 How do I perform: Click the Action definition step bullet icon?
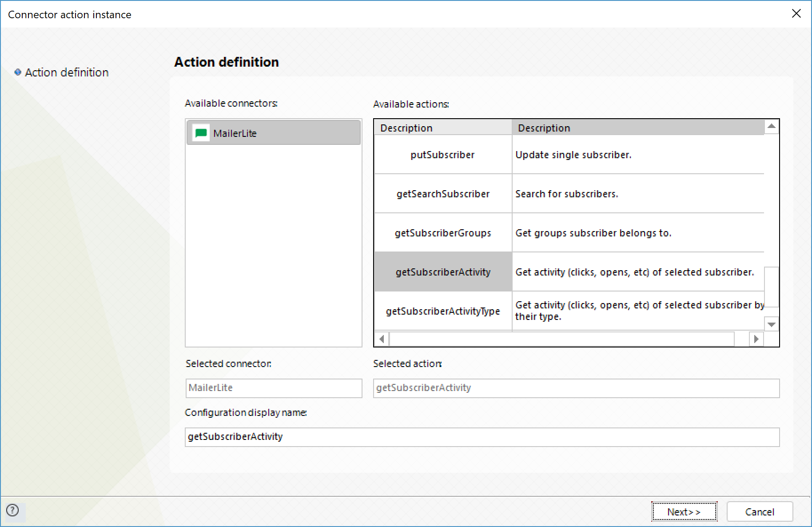18,72
